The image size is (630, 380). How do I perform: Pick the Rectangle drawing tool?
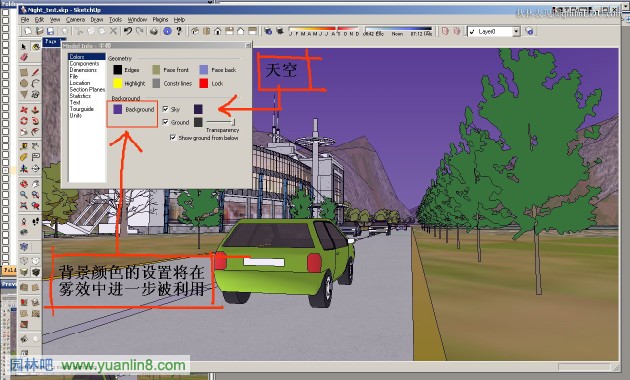pyautogui.click(x=24, y=72)
